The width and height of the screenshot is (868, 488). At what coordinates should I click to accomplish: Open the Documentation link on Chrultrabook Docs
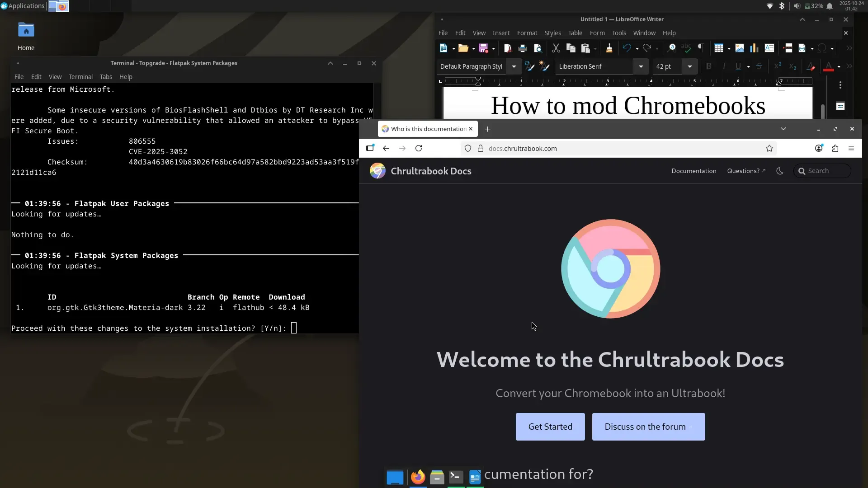(x=693, y=171)
